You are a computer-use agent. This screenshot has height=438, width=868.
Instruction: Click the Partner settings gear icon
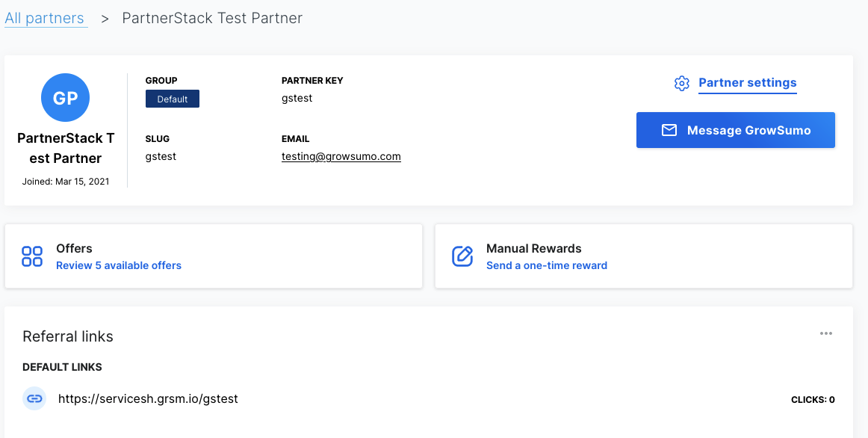pos(681,83)
